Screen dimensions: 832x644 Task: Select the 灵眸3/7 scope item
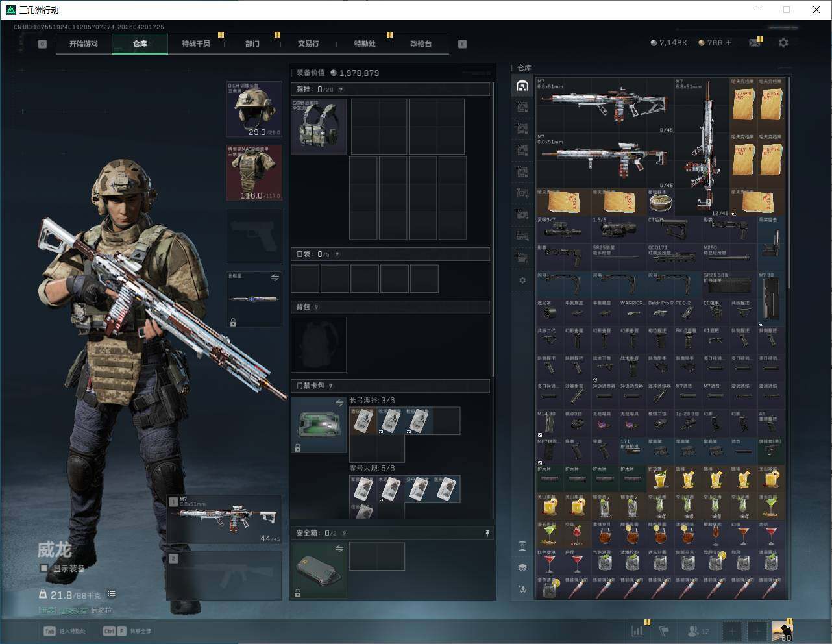pos(563,230)
